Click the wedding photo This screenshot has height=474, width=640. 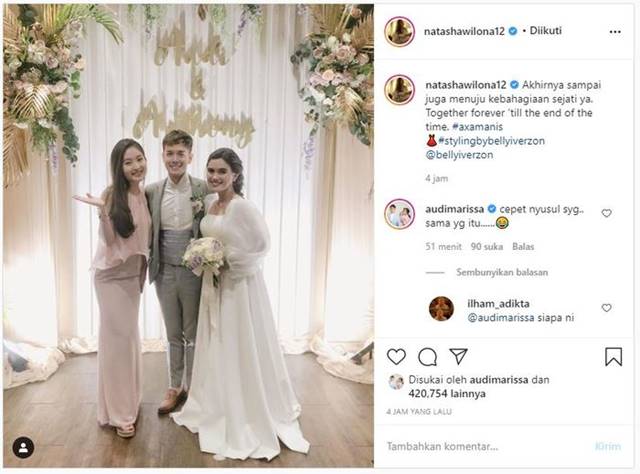188,236
